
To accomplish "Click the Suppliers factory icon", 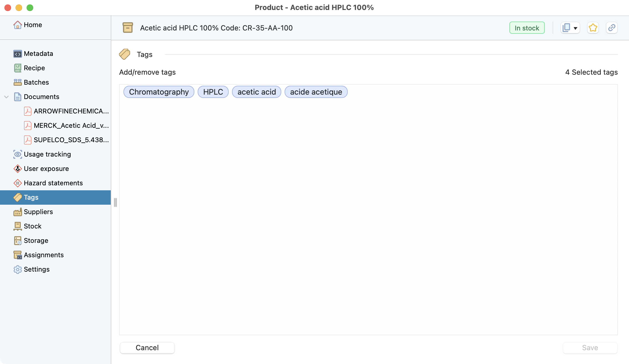I will point(17,212).
